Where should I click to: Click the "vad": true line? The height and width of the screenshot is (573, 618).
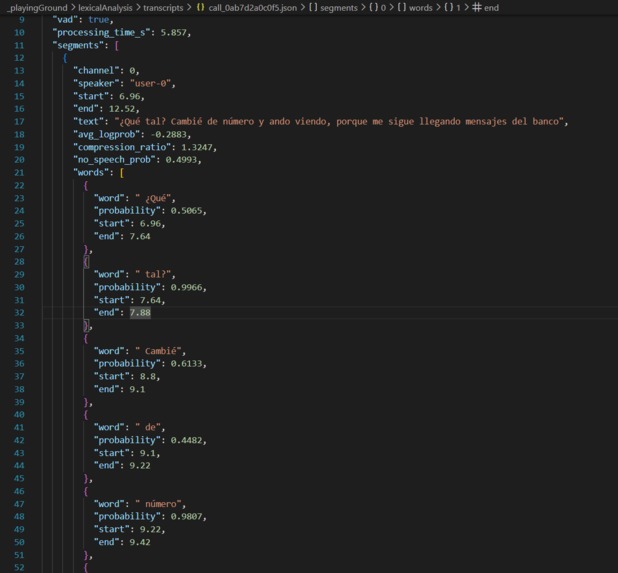(83, 20)
